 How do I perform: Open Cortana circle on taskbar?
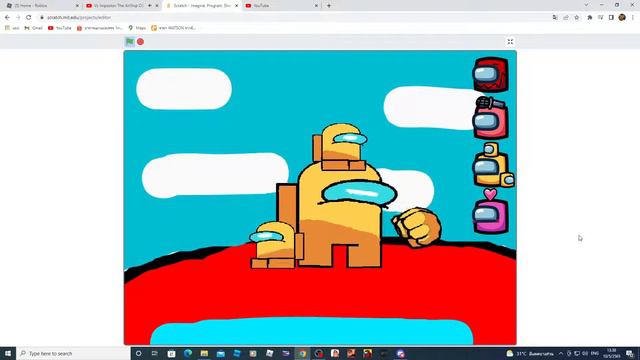coord(138,353)
